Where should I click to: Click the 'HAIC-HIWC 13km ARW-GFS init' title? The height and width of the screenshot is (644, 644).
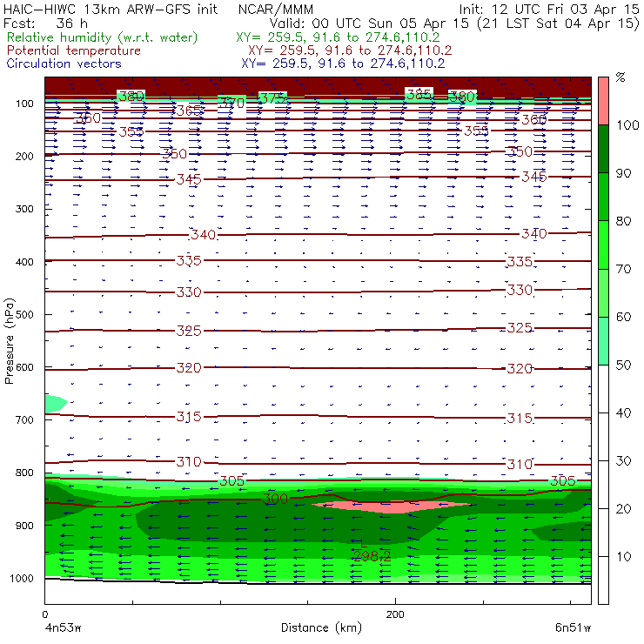[x=111, y=10]
